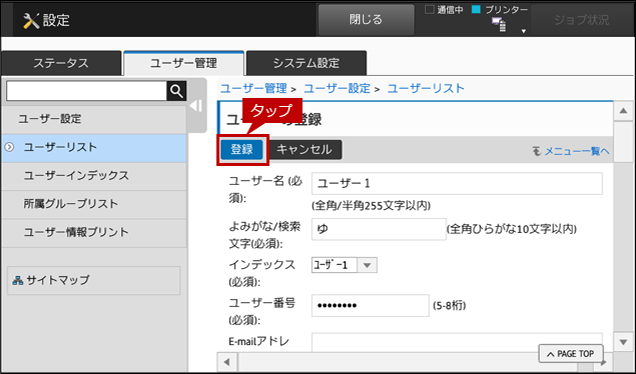Click the settings wrench icon
The width and height of the screenshot is (636, 374).
pos(31,20)
